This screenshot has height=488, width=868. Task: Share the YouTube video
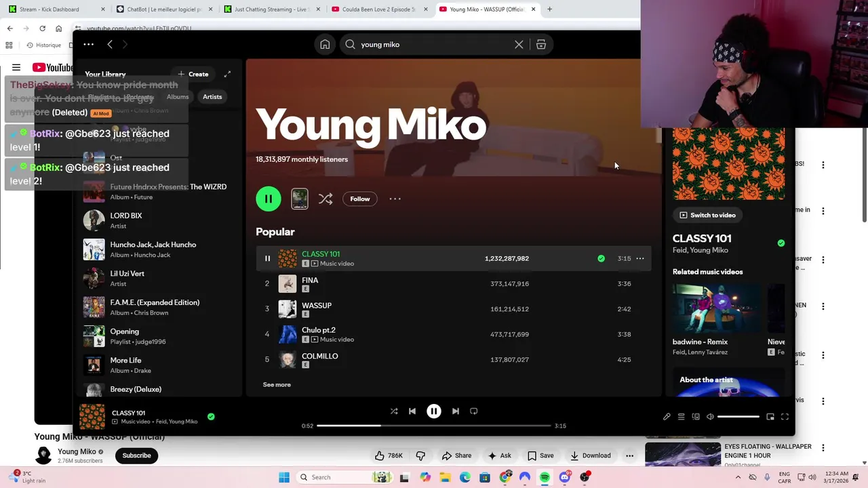coord(456,455)
